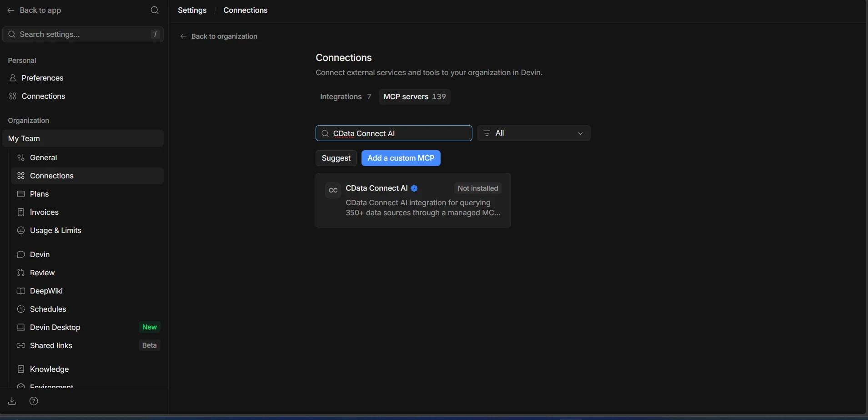Click the CData Connect AI search field

pos(394,133)
